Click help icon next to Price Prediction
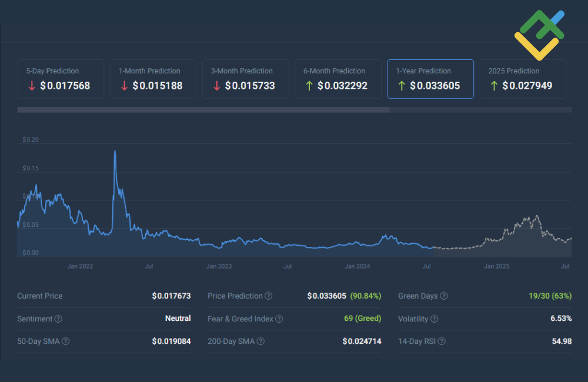Image resolution: width=588 pixels, height=382 pixels. [x=268, y=296]
